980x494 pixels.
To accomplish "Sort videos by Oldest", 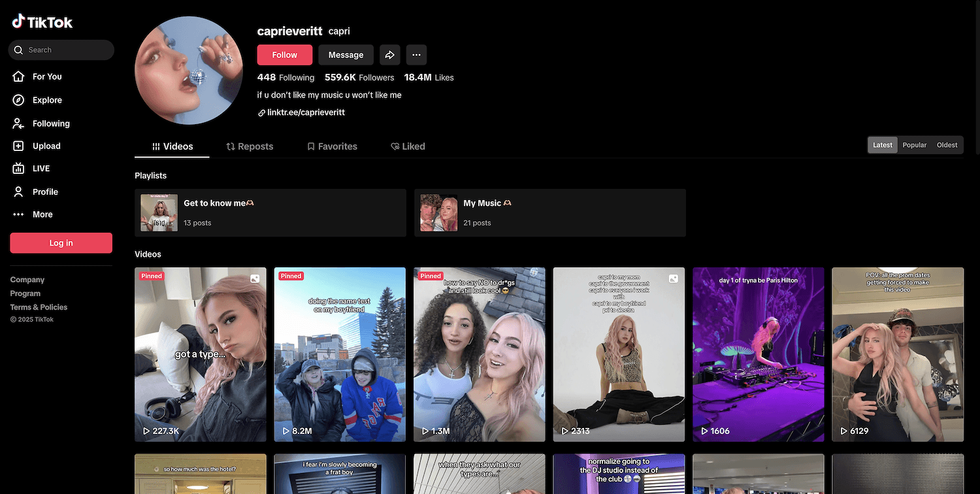I will pyautogui.click(x=947, y=145).
